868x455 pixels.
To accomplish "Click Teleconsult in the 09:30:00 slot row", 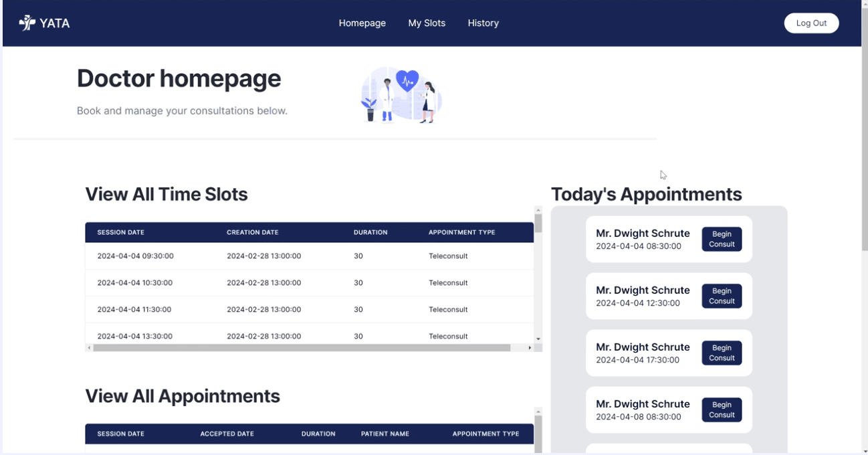I will coord(448,256).
